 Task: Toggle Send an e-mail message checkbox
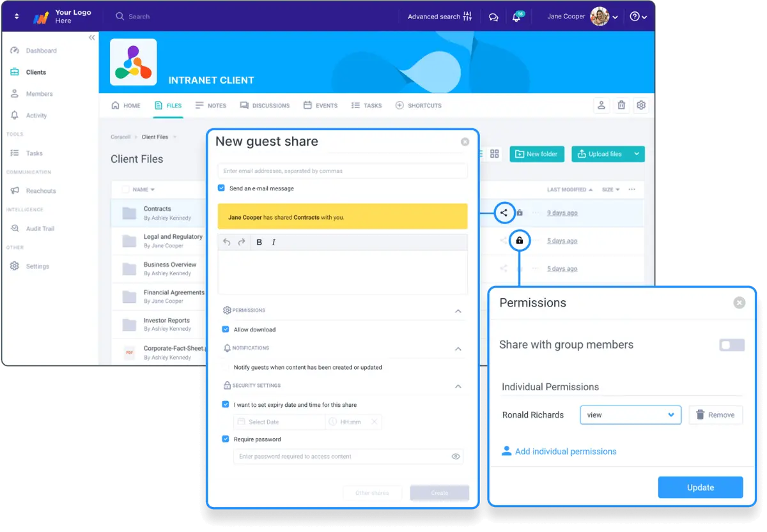tap(221, 188)
